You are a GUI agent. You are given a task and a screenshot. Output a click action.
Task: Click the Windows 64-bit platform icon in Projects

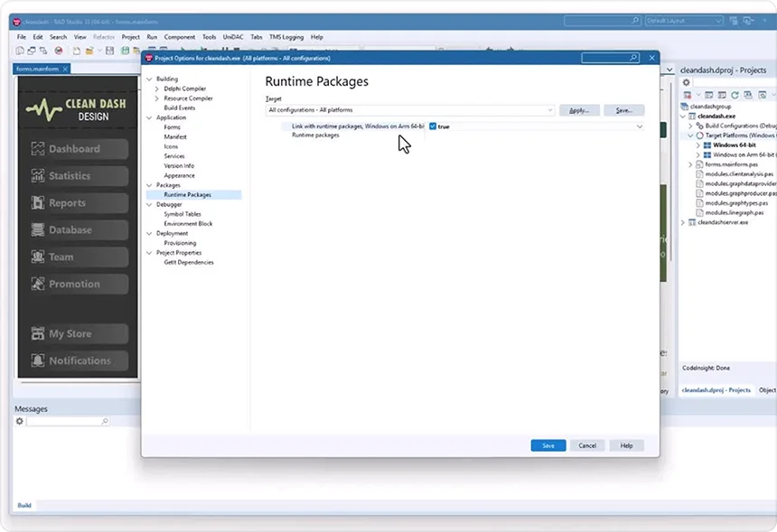click(707, 145)
